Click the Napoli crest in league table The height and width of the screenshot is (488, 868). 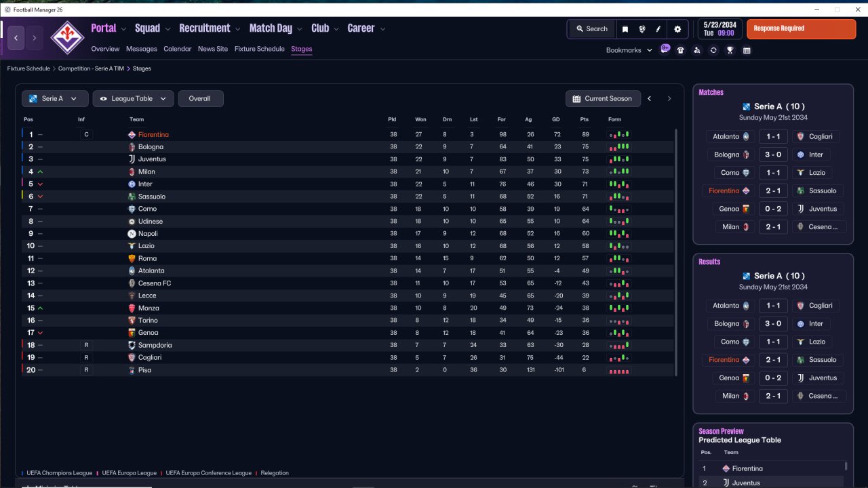tap(132, 234)
